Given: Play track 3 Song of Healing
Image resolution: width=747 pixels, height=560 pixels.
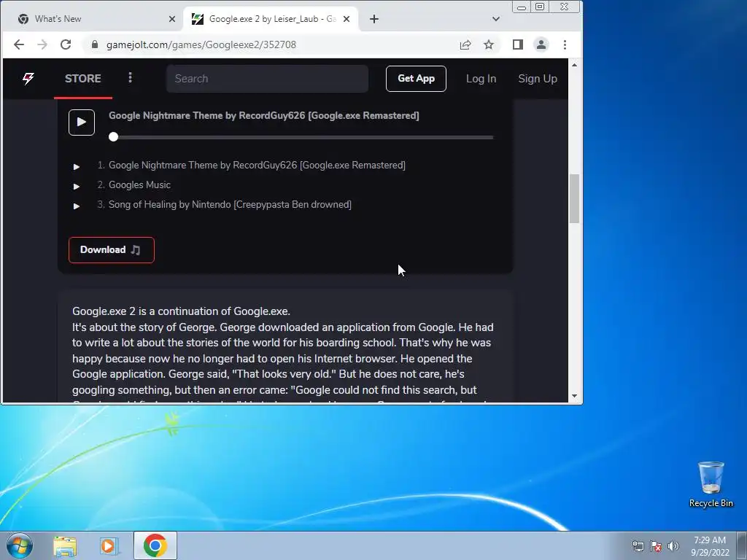Looking at the screenshot, I should [x=76, y=206].
